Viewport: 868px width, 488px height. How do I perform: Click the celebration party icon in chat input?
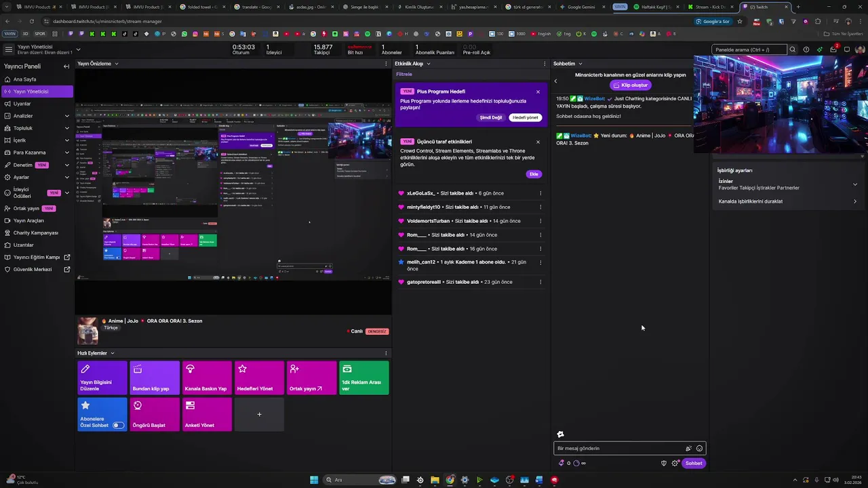(x=688, y=448)
